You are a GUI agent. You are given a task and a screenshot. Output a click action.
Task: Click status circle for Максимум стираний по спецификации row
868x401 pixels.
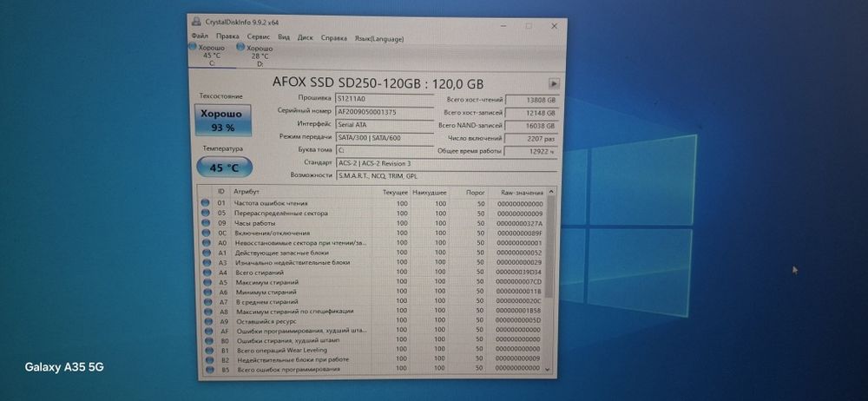click(x=208, y=312)
